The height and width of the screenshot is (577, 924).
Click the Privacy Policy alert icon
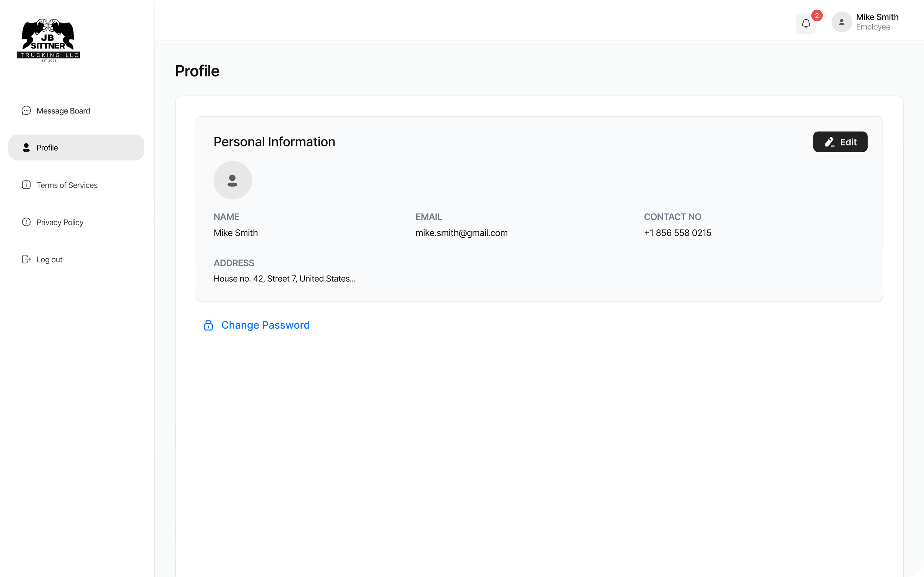tap(26, 222)
